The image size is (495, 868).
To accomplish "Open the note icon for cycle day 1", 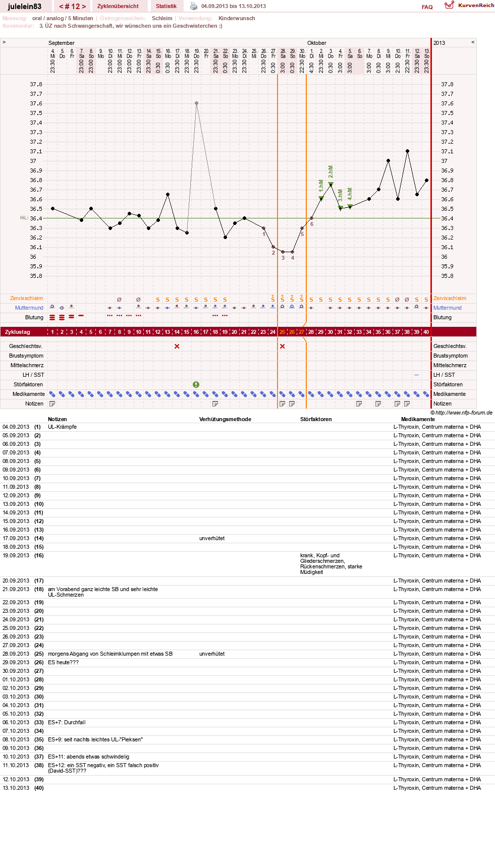I will tap(52, 403).
